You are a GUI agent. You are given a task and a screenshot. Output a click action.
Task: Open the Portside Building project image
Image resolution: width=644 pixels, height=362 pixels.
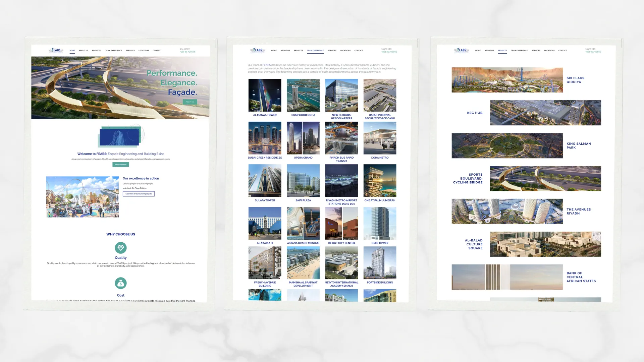click(x=380, y=263)
